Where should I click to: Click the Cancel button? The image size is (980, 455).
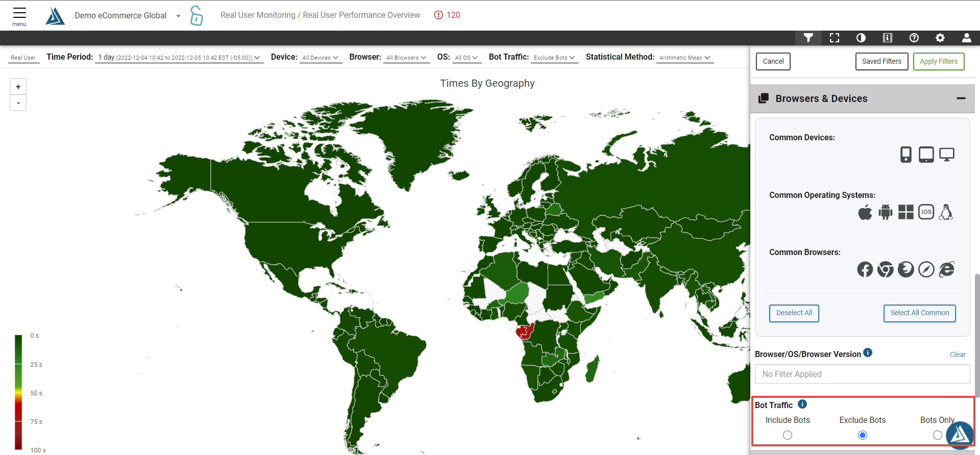pos(773,61)
